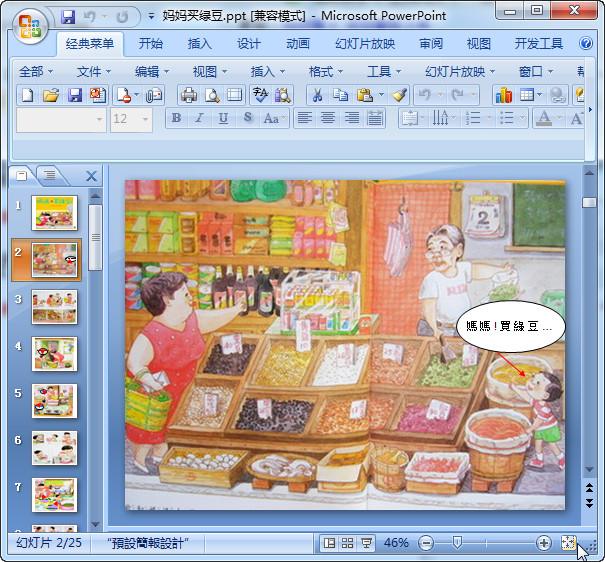
Task: Click the zoom out minus button
Action: tap(426, 543)
